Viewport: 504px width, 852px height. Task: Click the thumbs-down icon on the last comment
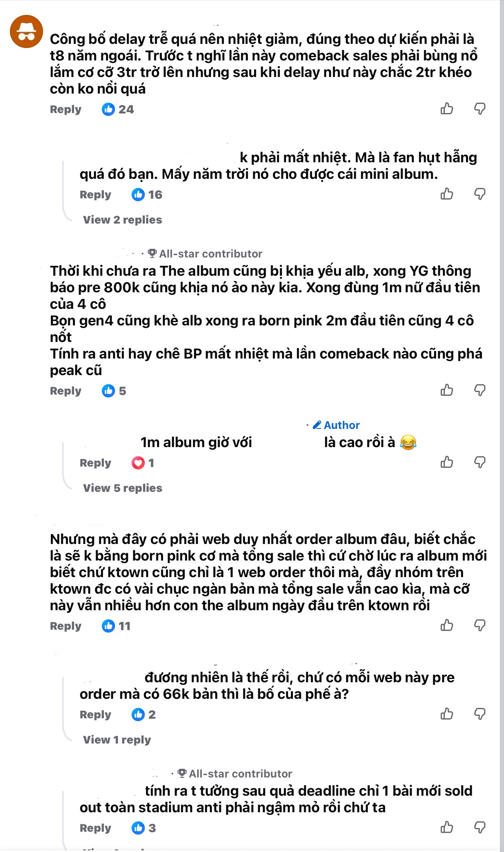tap(480, 828)
